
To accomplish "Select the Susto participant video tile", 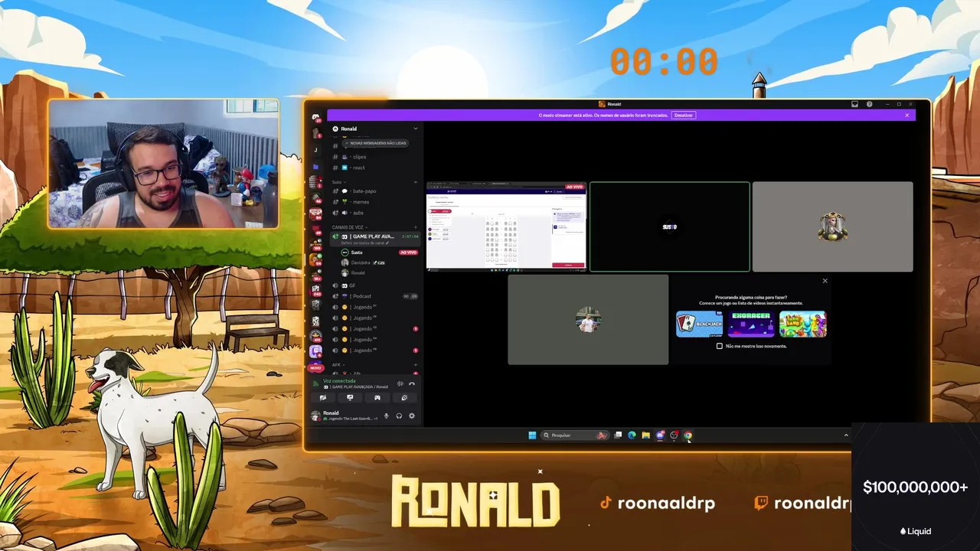I will tap(669, 227).
